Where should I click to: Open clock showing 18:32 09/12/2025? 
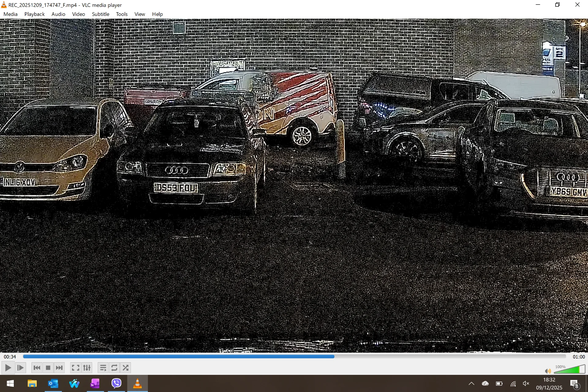(x=549, y=383)
